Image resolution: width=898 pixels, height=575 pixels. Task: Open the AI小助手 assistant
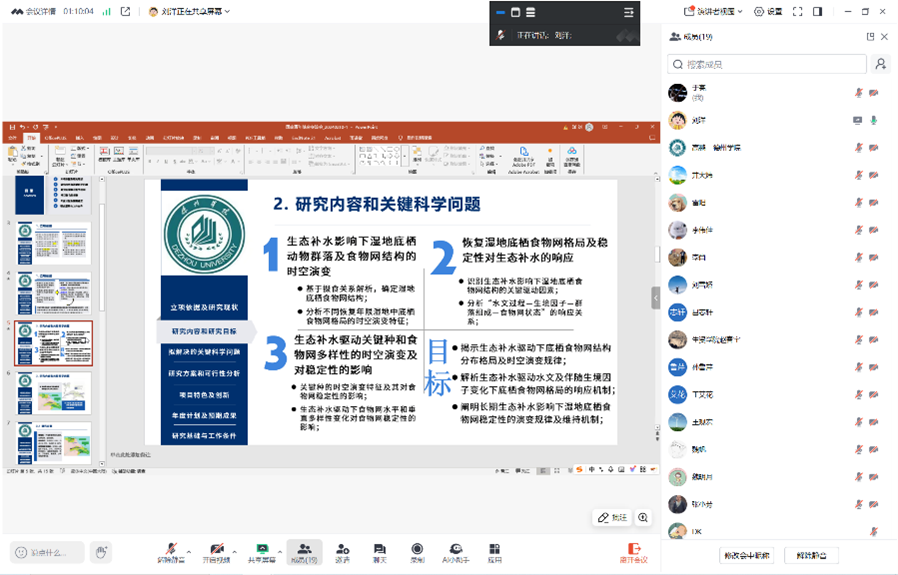[x=455, y=551]
